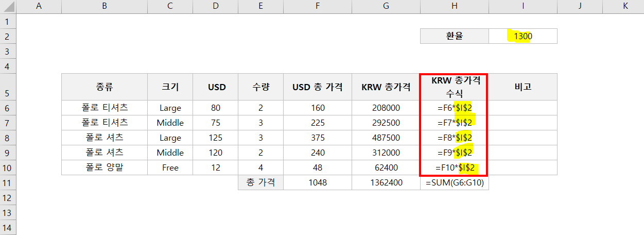Click the USD header cell
The image size is (644, 235).
pos(216,87)
